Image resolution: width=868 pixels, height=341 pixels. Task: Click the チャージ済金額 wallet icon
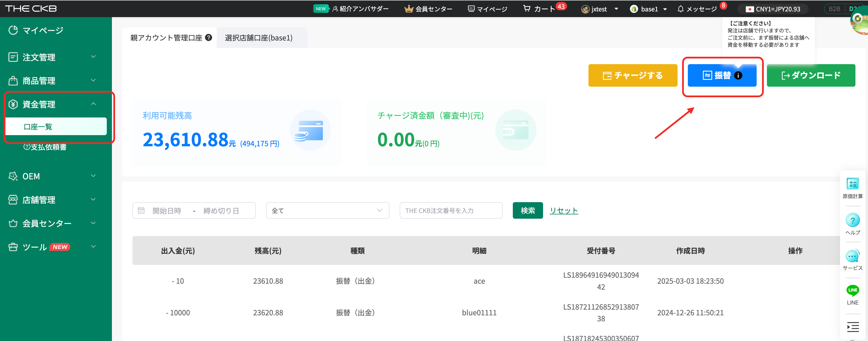tap(516, 130)
